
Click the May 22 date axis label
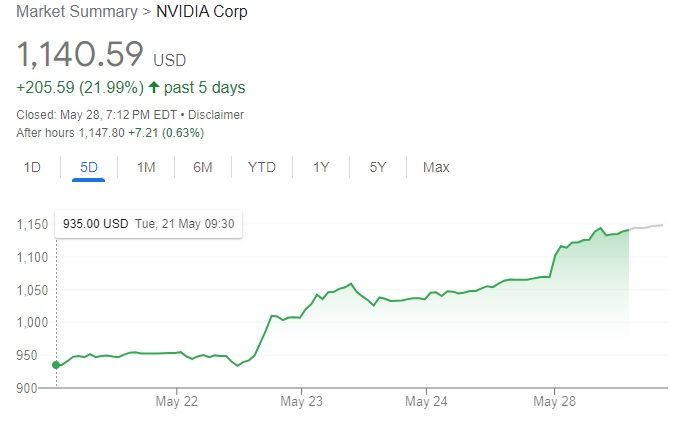176,403
